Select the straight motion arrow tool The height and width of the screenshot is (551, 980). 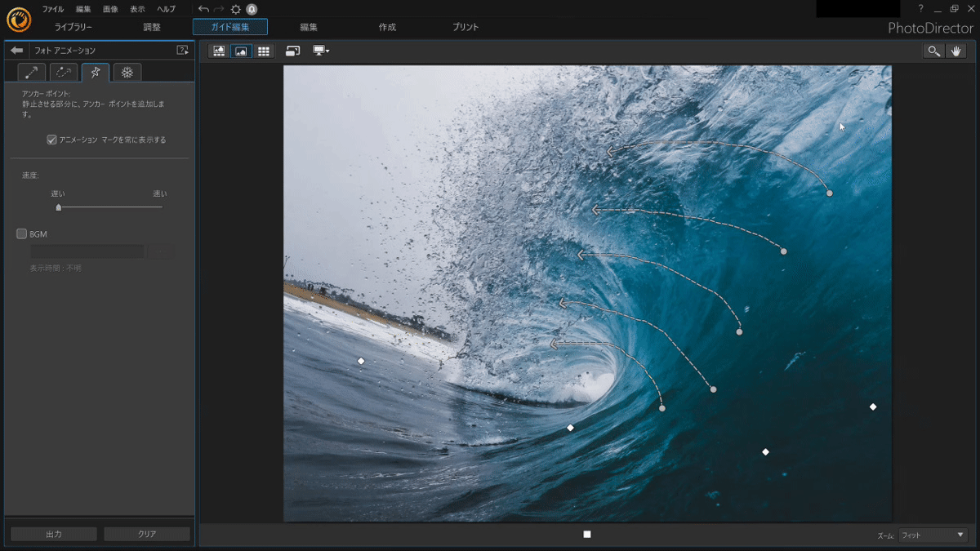(31, 72)
